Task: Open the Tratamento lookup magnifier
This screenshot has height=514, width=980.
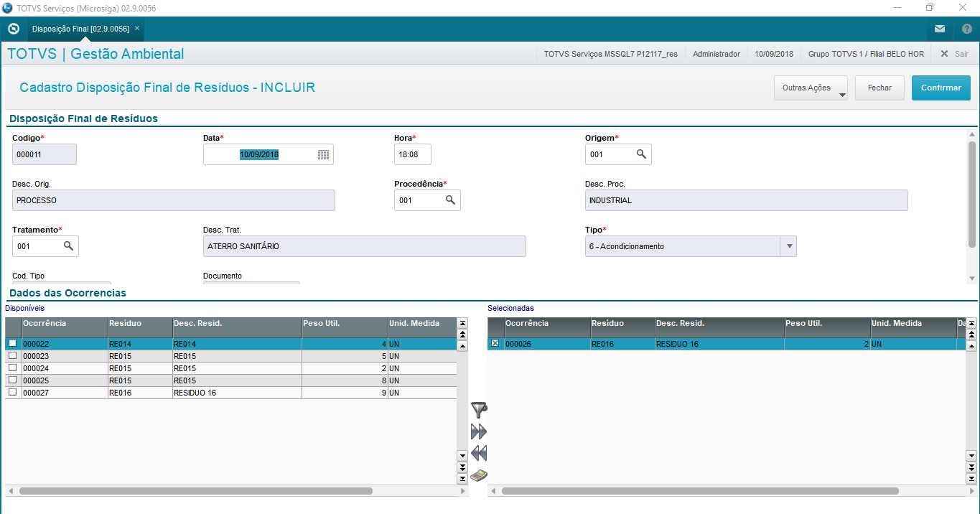Action: (68, 246)
